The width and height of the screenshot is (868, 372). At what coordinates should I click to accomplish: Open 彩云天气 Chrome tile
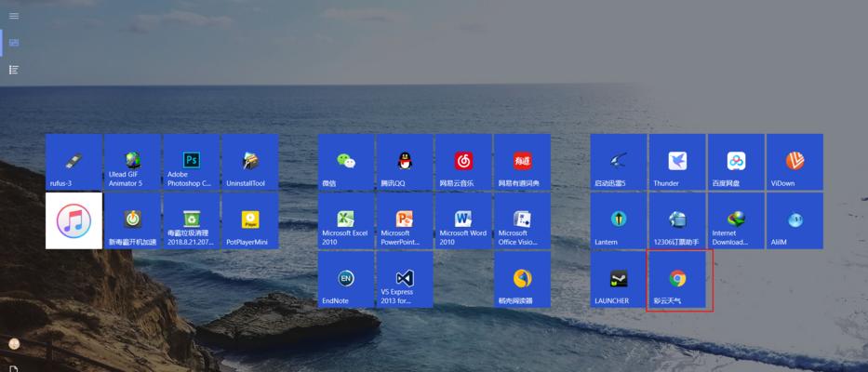click(x=677, y=280)
